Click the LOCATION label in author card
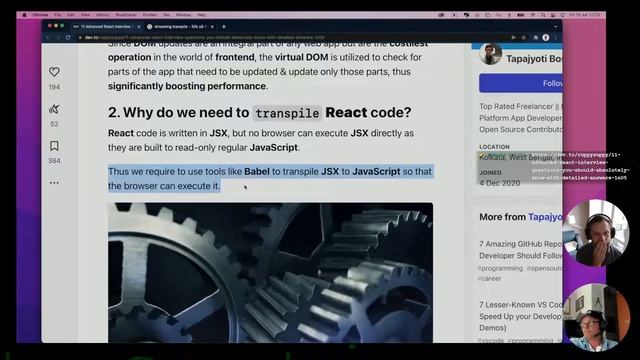The width and height of the screenshot is (640, 360). (494, 147)
